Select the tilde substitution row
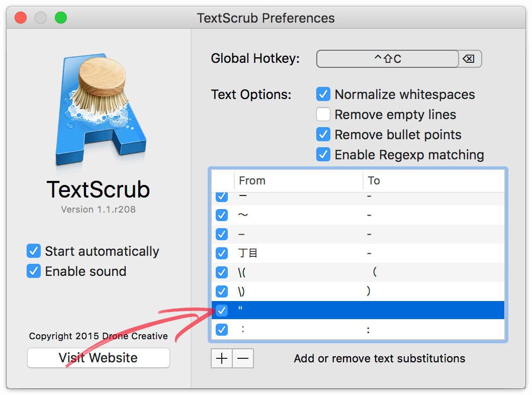The width and height of the screenshot is (532, 395). 358,215
